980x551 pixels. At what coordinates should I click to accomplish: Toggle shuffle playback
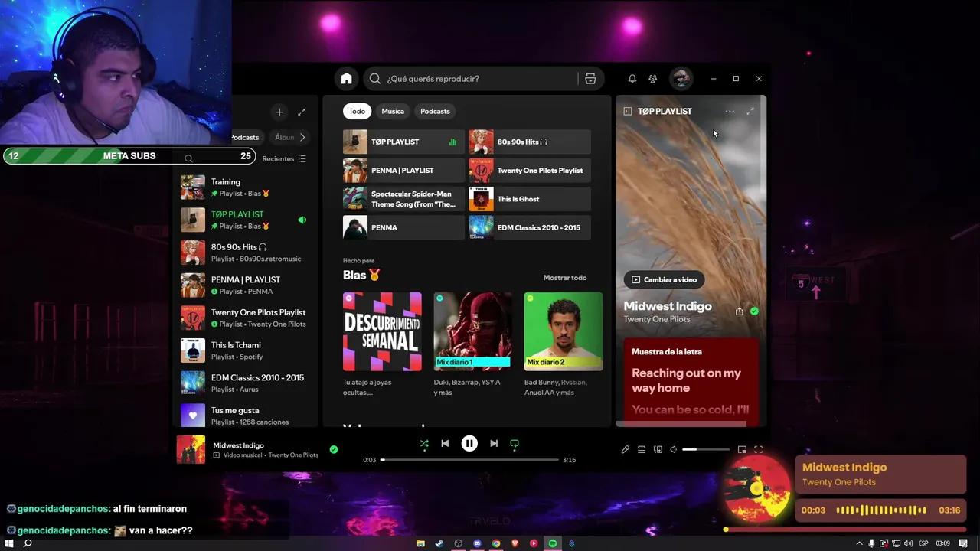pyautogui.click(x=424, y=443)
